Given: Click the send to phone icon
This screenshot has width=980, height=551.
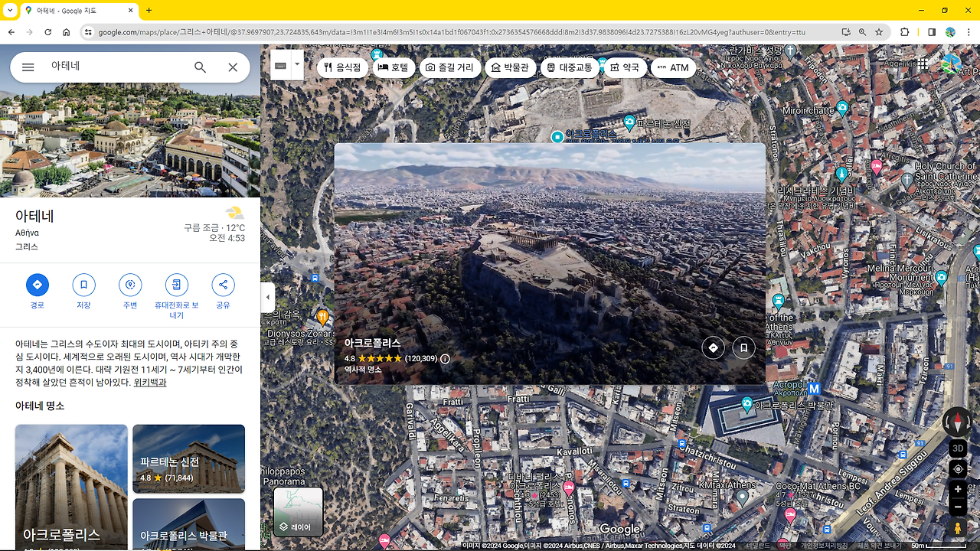Looking at the screenshot, I should pos(176,285).
